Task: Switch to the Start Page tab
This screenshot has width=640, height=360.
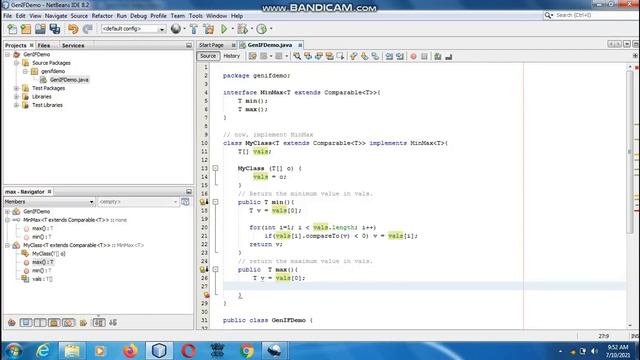Action: (x=211, y=45)
